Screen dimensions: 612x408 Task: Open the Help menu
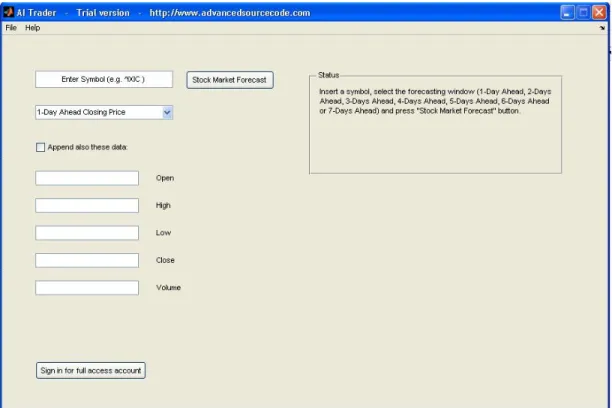(x=32, y=28)
